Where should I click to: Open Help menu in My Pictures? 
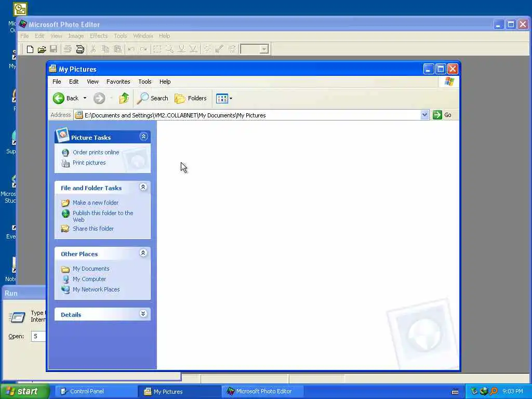pyautogui.click(x=165, y=82)
